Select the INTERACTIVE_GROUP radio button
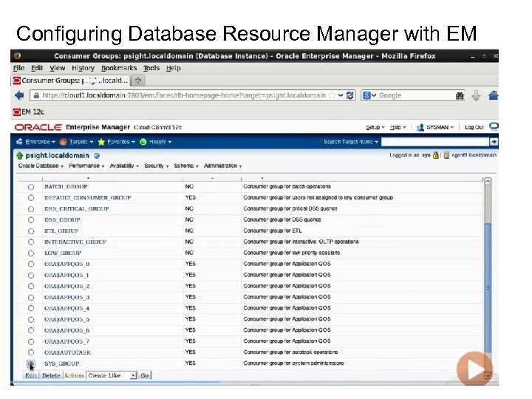Screen dimensions: 532x399 (x=31, y=242)
